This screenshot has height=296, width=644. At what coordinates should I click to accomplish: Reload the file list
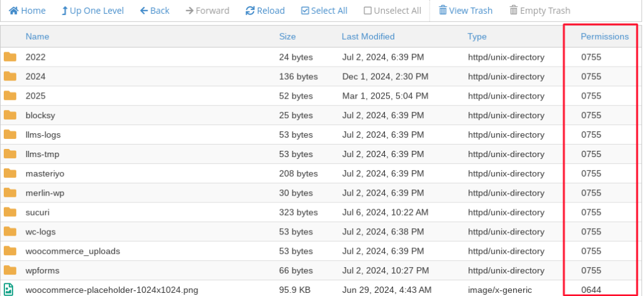pyautogui.click(x=265, y=11)
